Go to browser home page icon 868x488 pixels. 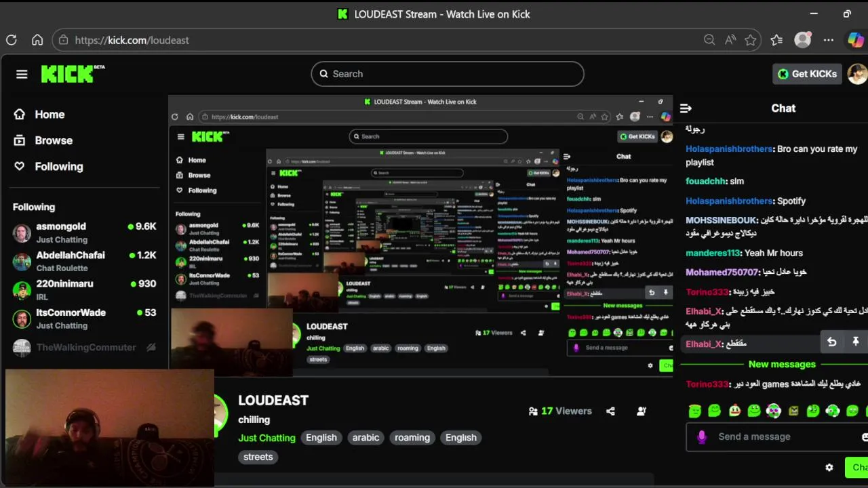tap(37, 40)
